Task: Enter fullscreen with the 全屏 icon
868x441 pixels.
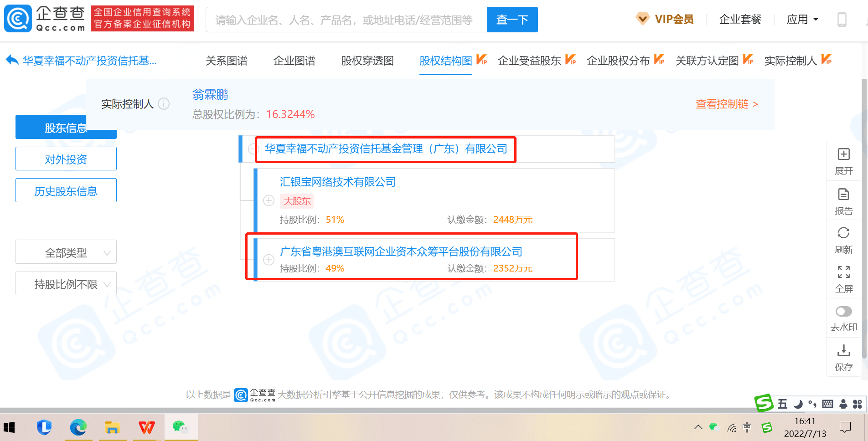Action: pos(843,272)
